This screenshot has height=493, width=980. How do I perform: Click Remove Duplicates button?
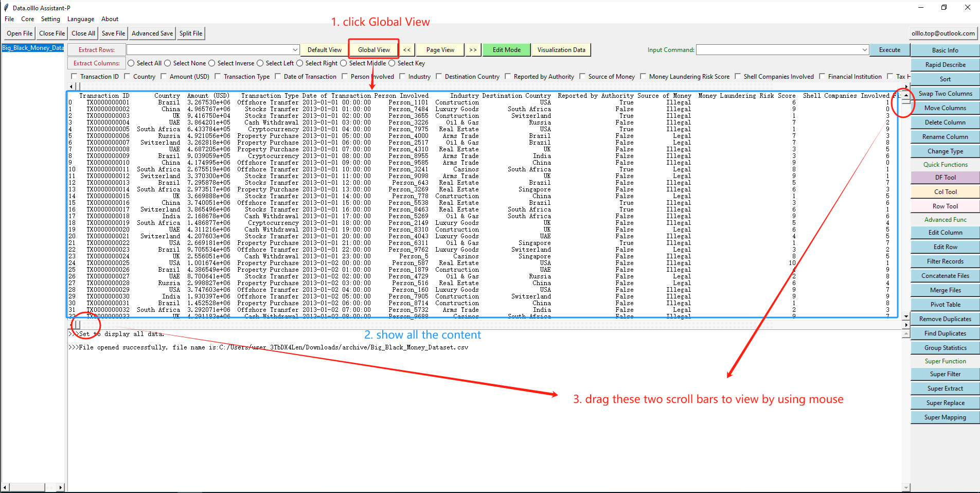945,319
